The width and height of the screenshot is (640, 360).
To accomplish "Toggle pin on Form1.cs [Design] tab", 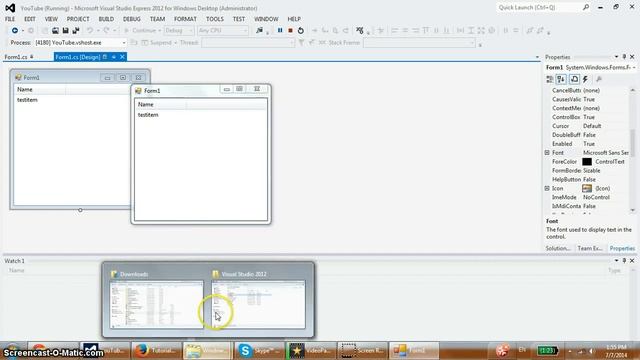I will (113, 57).
